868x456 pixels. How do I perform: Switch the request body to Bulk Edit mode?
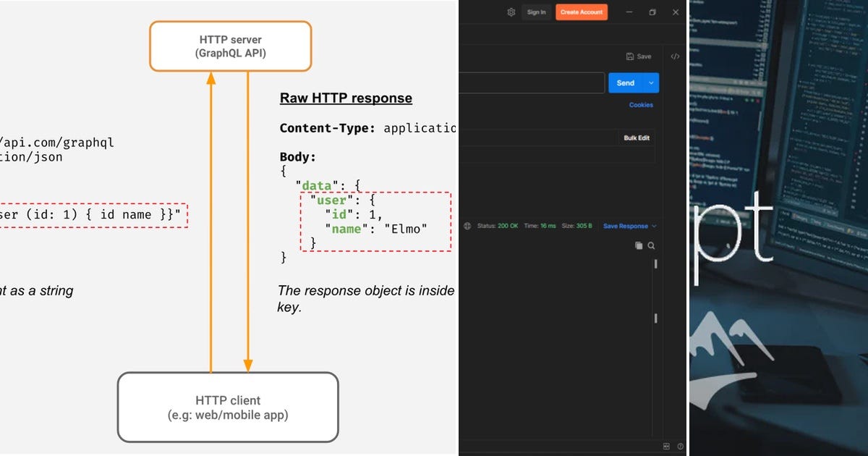[x=636, y=138]
